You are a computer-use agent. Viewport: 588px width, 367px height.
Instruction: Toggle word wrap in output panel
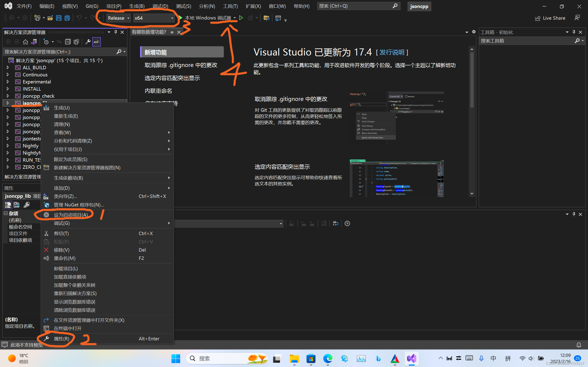[x=335, y=223]
